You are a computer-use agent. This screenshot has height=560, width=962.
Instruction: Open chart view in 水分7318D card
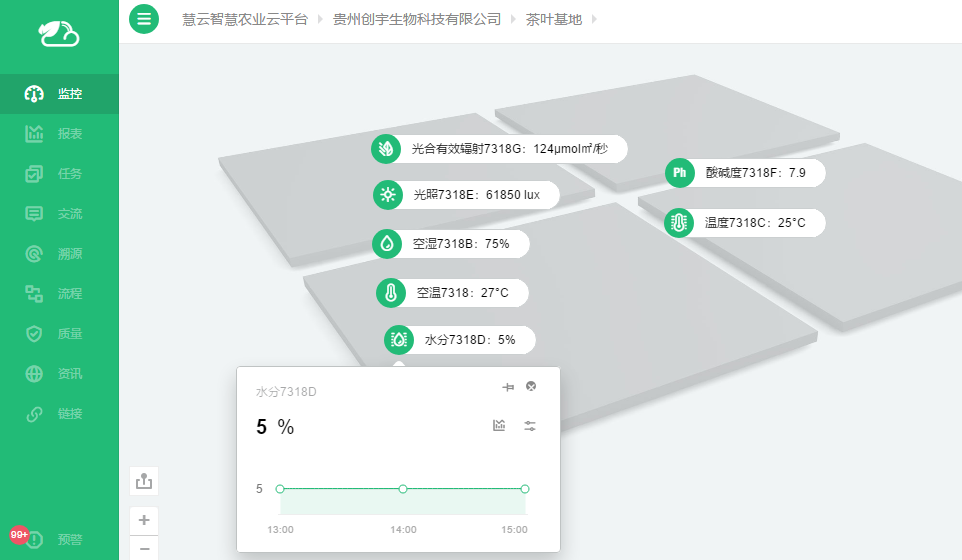[x=499, y=426]
